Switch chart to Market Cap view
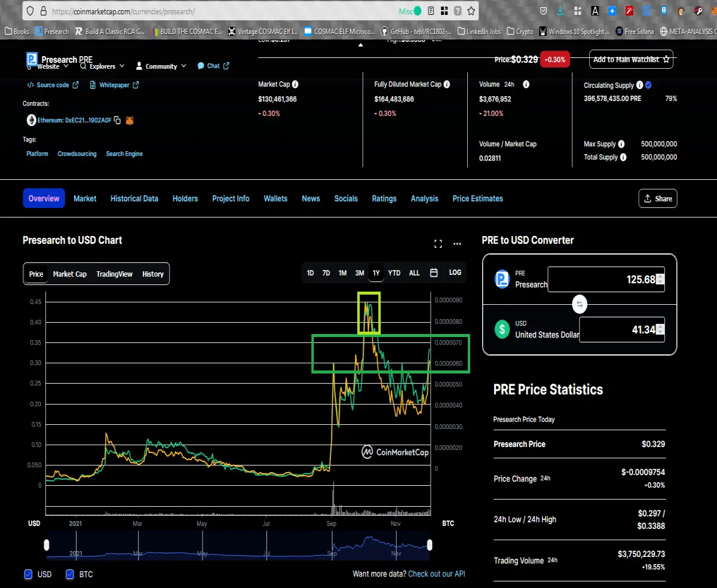This screenshot has height=588, width=717. [70, 274]
